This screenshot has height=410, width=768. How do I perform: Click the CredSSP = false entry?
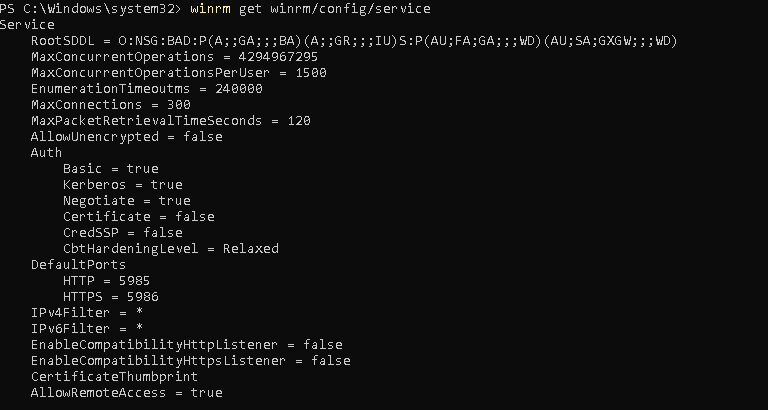pos(122,233)
